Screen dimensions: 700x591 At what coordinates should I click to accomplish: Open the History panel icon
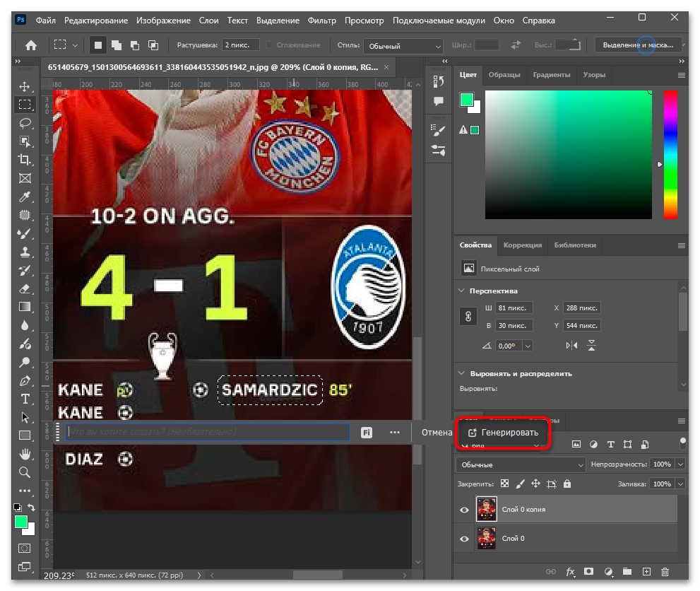(439, 81)
